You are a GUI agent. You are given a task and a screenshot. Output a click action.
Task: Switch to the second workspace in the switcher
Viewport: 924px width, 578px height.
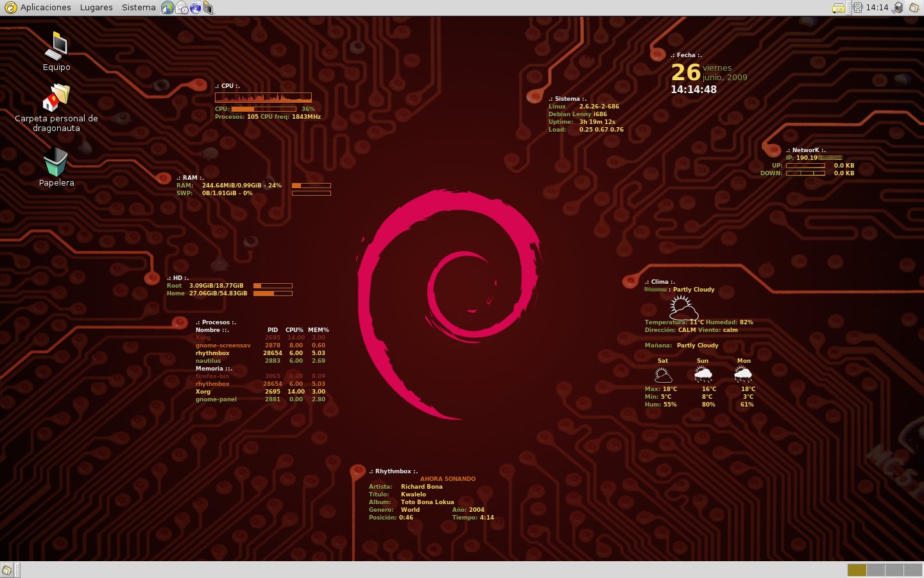pyautogui.click(x=875, y=570)
